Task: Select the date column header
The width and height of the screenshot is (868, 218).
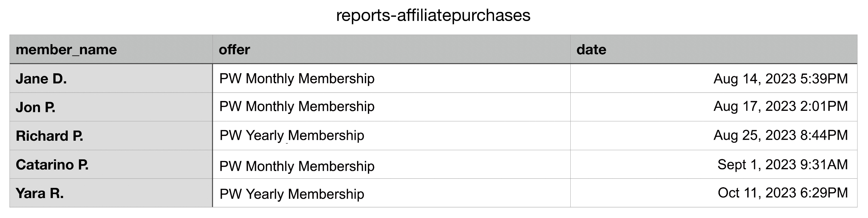Action: click(591, 49)
